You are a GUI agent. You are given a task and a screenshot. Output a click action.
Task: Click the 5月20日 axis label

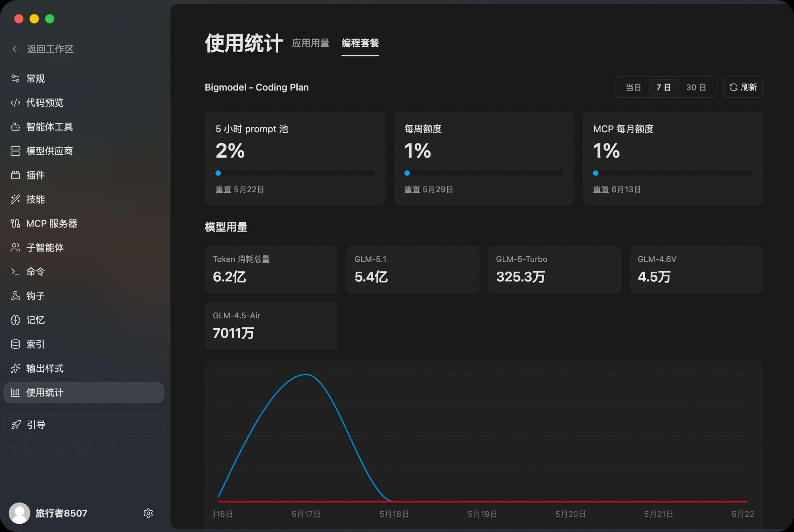570,514
